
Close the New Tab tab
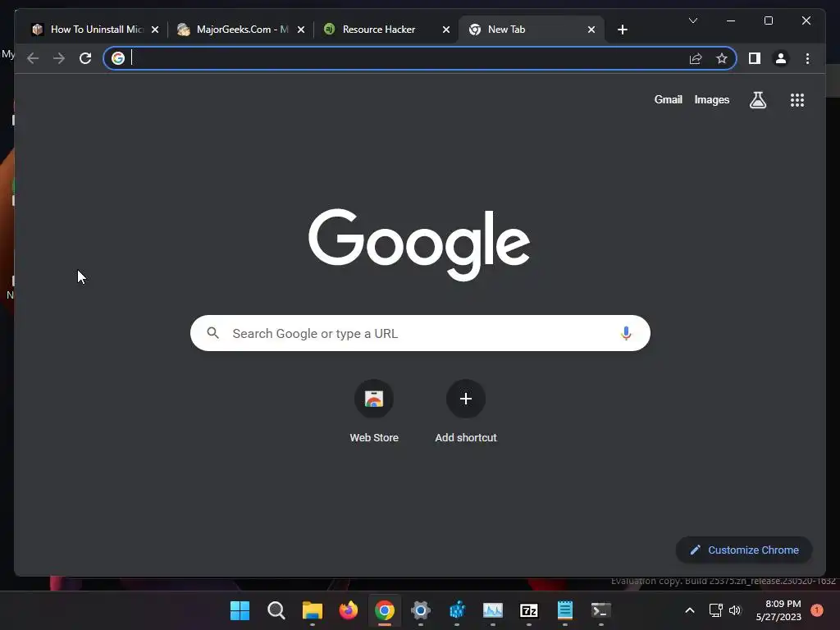click(x=591, y=30)
